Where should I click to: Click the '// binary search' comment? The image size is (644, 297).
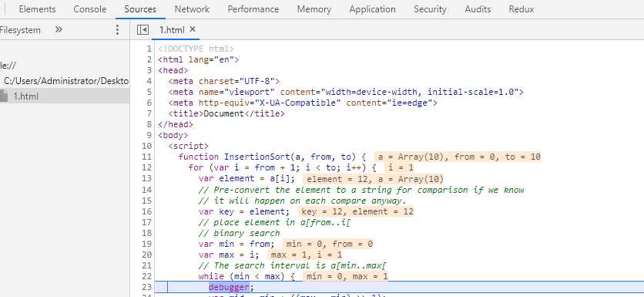(x=239, y=233)
